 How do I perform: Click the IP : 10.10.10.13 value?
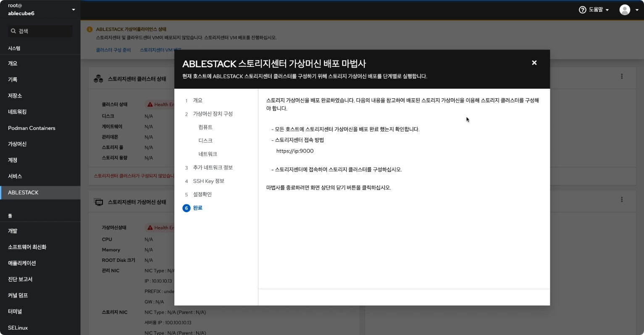[x=158, y=281]
